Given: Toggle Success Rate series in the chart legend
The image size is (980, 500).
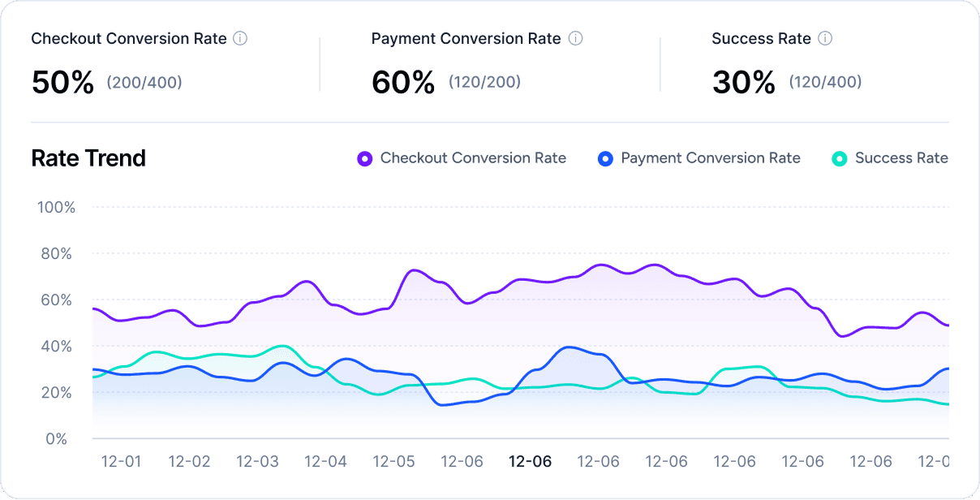Looking at the screenshot, I should 900,158.
